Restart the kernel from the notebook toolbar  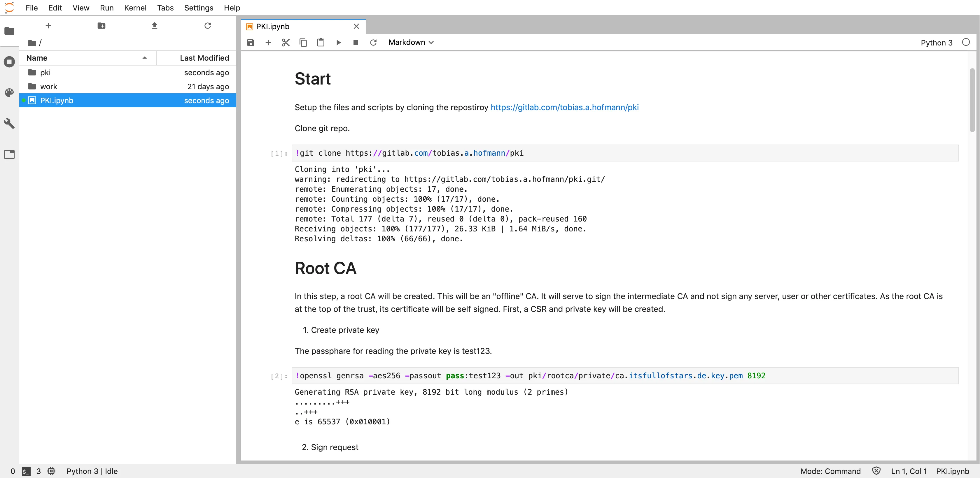373,43
